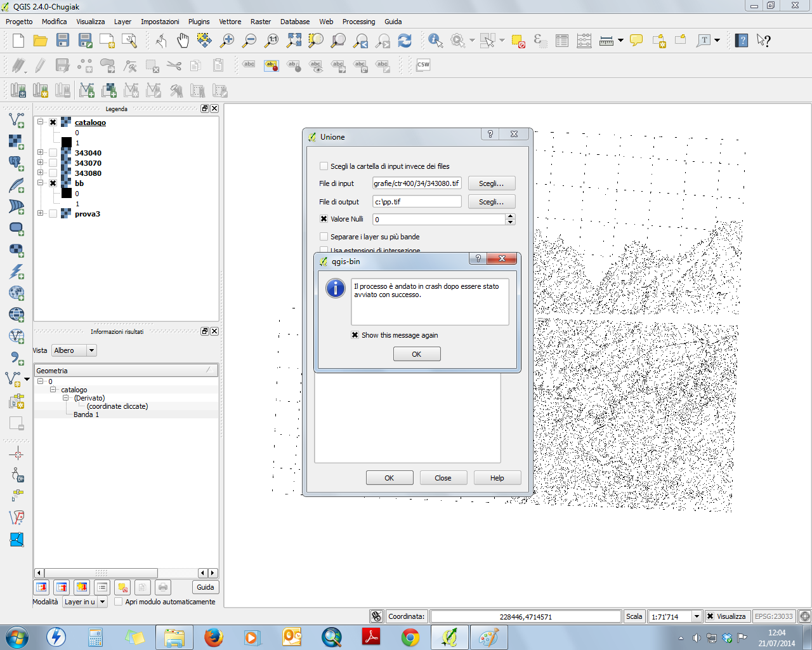Click the Refresh map icon
The height and width of the screenshot is (650, 812).
[405, 41]
